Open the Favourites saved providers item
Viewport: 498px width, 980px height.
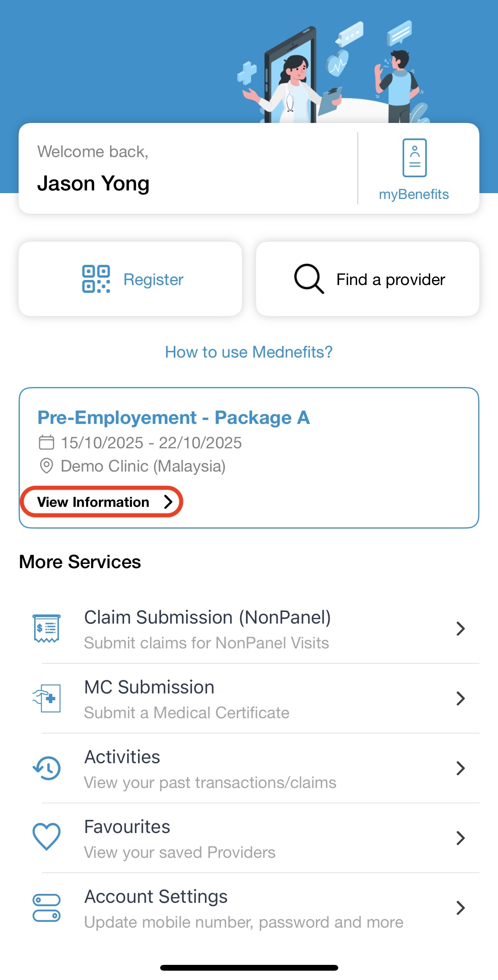[x=179, y=838]
